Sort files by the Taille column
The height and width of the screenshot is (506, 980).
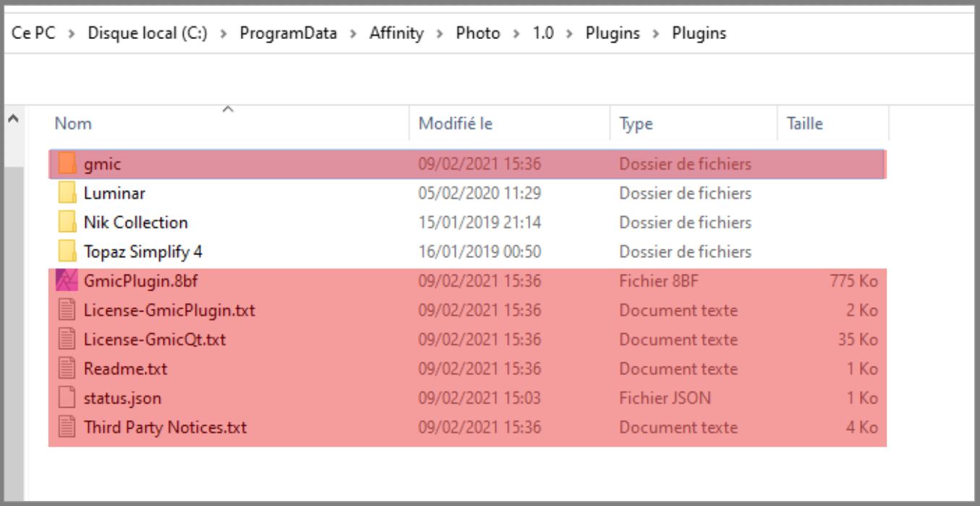coord(806,124)
